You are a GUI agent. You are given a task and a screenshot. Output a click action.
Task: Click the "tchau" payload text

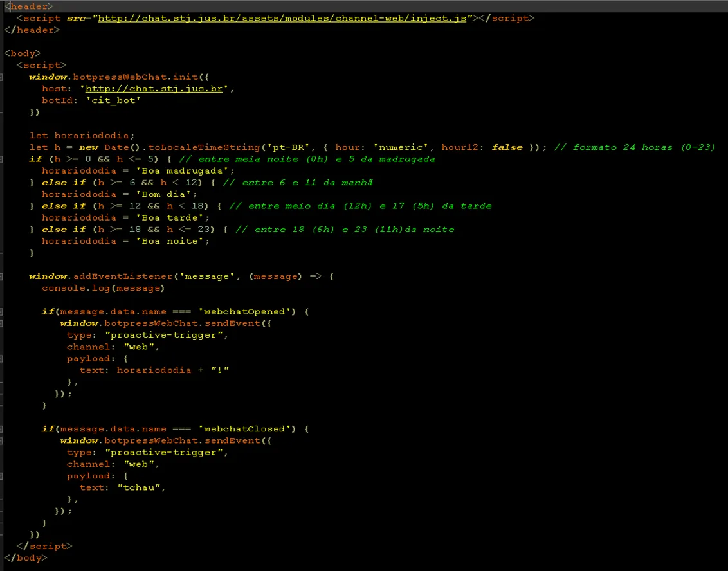pyautogui.click(x=139, y=488)
